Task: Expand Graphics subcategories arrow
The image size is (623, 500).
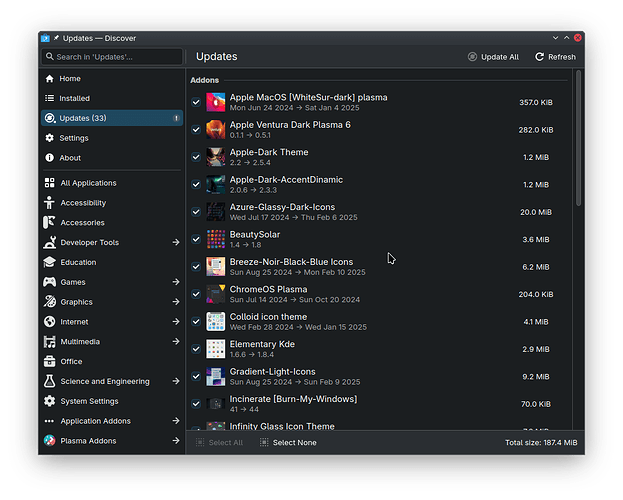Action: click(176, 302)
